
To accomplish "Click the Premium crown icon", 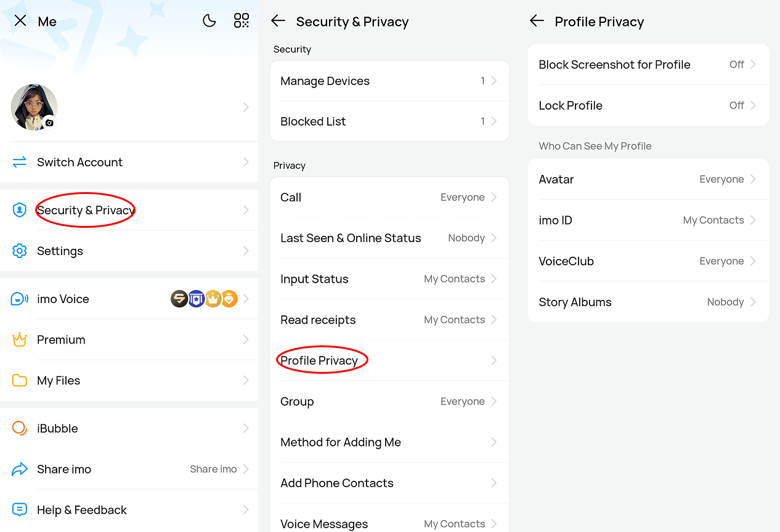I will point(20,339).
